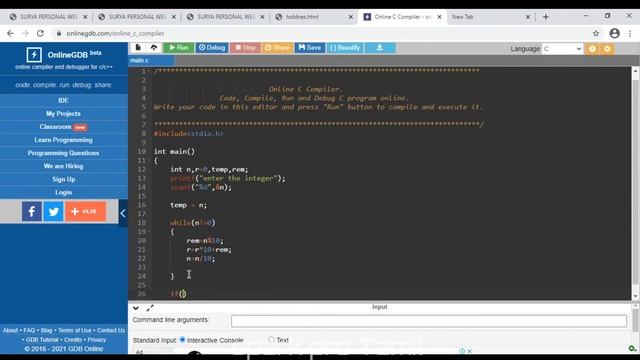This screenshot has width=640, height=360.
Task: Open My Projects in sidebar
Action: (63, 113)
